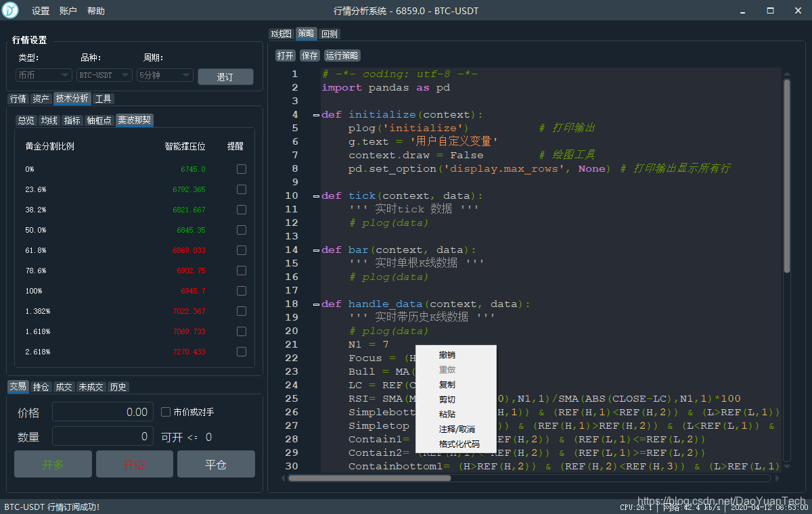
Task: Enable the 市价或对手 checkbox
Action: point(165,412)
